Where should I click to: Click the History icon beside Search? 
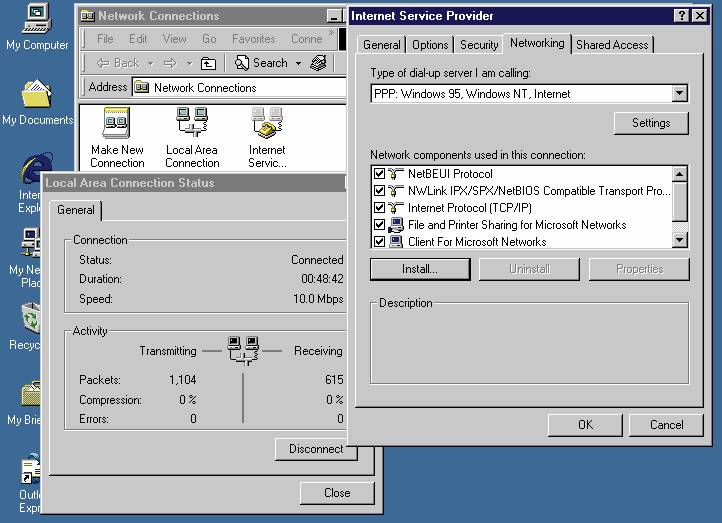tap(318, 63)
